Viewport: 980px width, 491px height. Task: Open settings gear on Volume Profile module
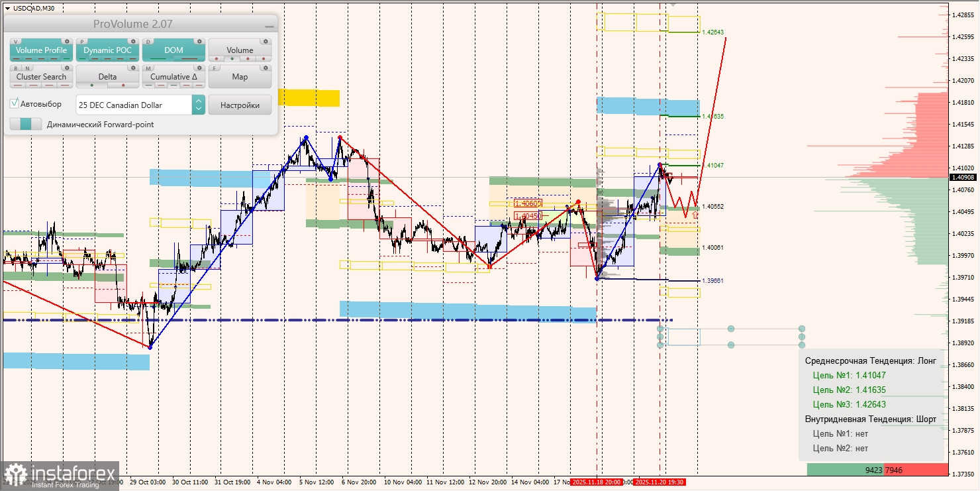(67, 41)
